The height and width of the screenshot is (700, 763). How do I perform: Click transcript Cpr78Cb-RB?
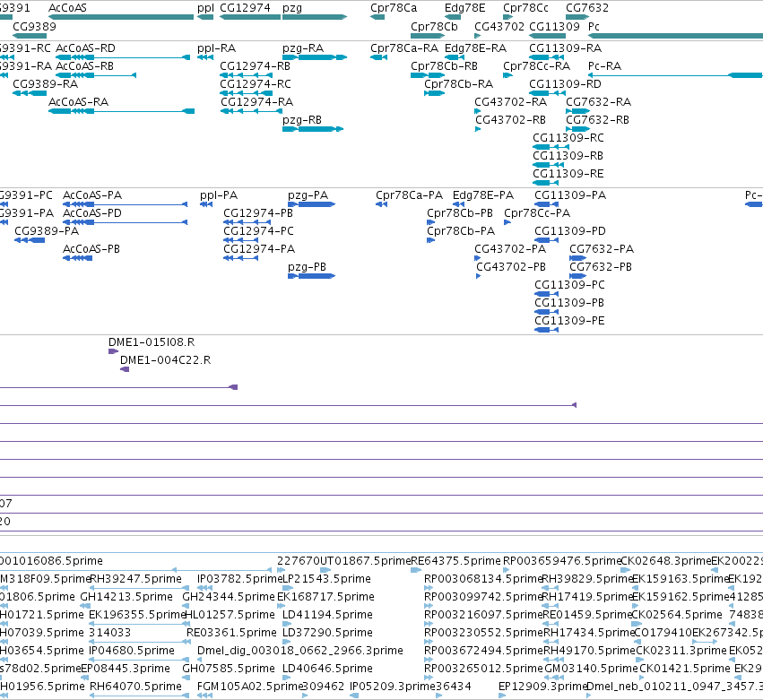(x=445, y=66)
